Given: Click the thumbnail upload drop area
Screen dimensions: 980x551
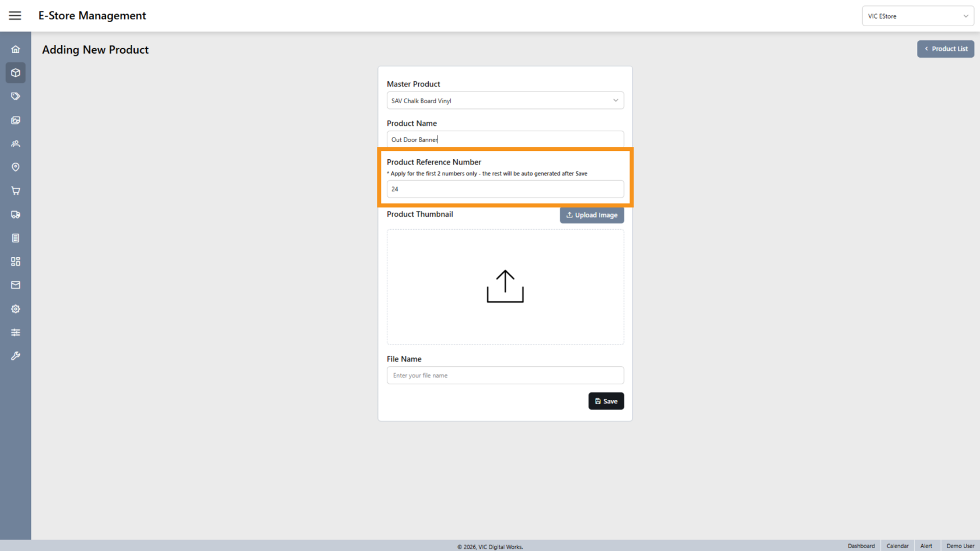Looking at the screenshot, I should (505, 287).
